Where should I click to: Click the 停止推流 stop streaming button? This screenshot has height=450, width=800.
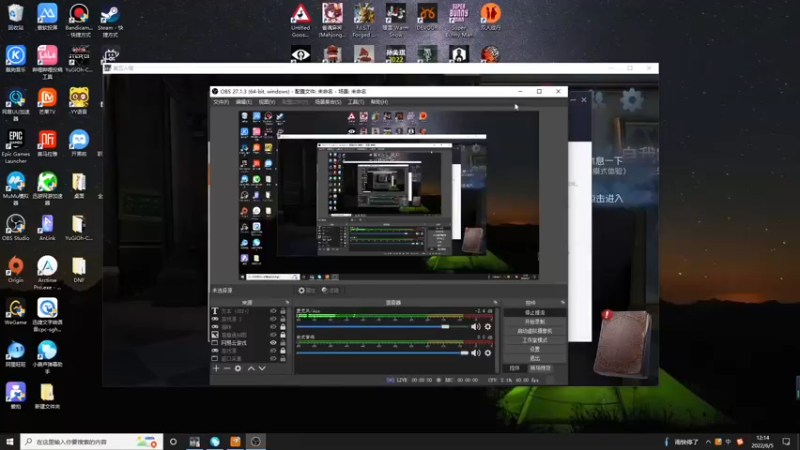click(x=535, y=312)
